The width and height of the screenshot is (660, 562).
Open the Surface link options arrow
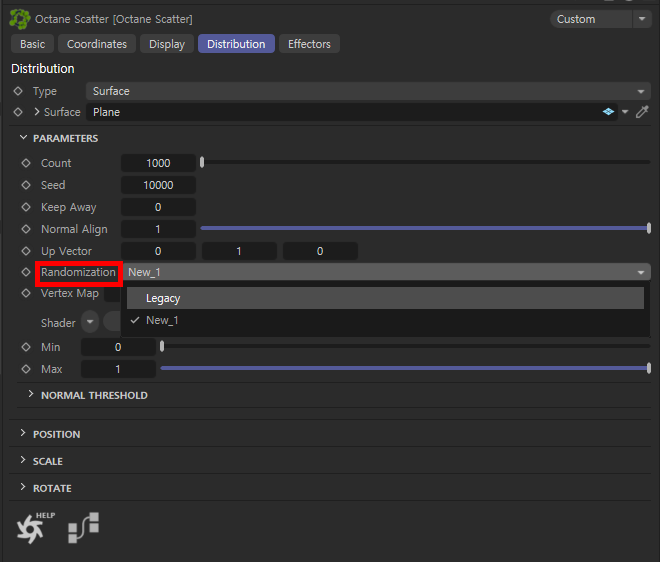(x=625, y=112)
